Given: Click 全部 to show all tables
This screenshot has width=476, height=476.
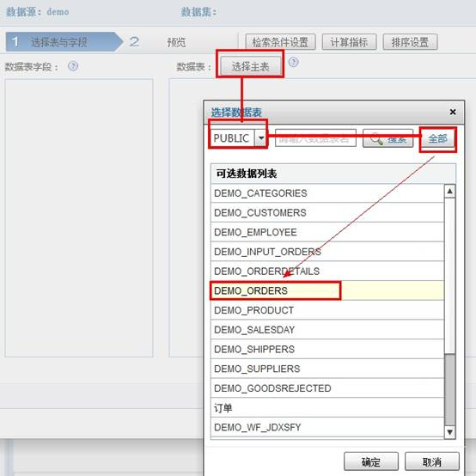Looking at the screenshot, I should (x=437, y=138).
